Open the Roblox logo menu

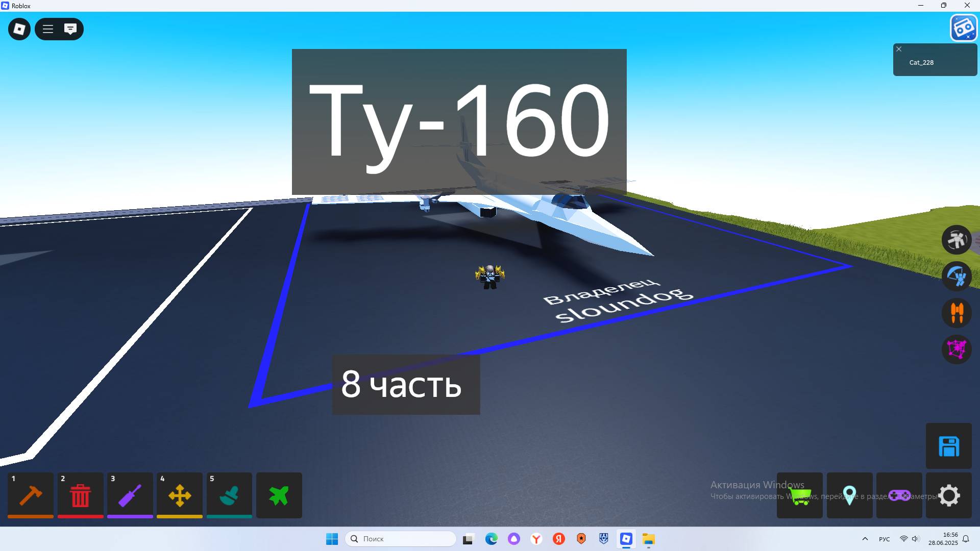(19, 29)
